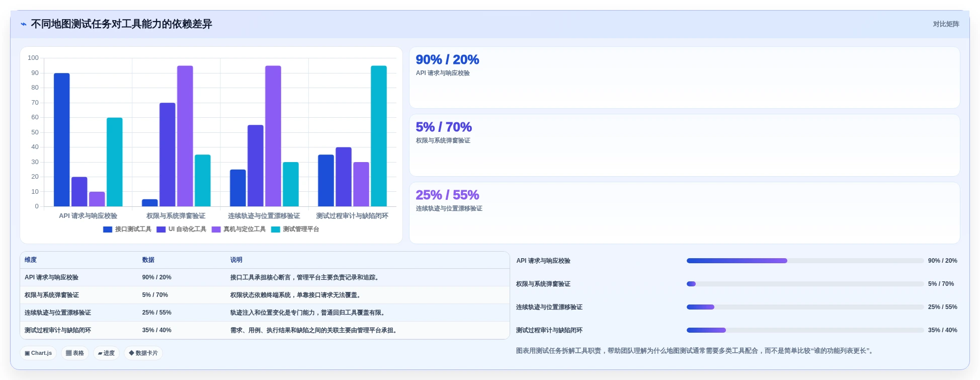The image size is (980, 380).
Task: Toggle the UI 自动化工具 legend swatch
Action: [x=161, y=230]
